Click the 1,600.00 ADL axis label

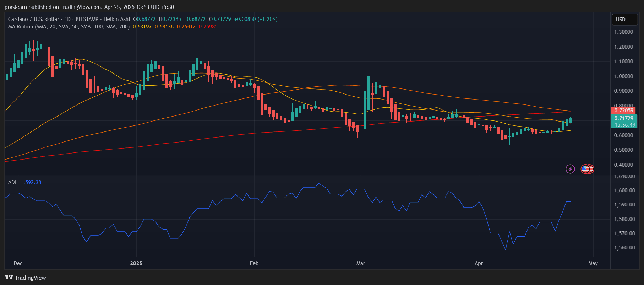tap(624, 190)
